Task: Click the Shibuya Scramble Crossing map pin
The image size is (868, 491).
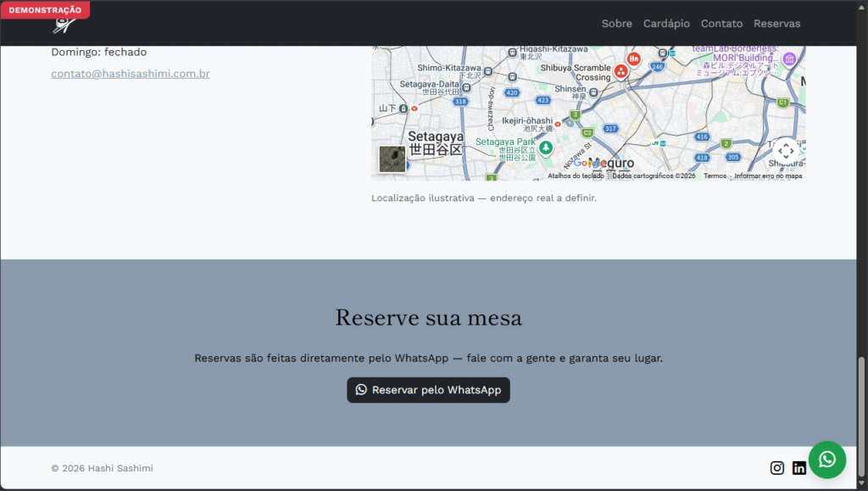Action: coord(621,71)
